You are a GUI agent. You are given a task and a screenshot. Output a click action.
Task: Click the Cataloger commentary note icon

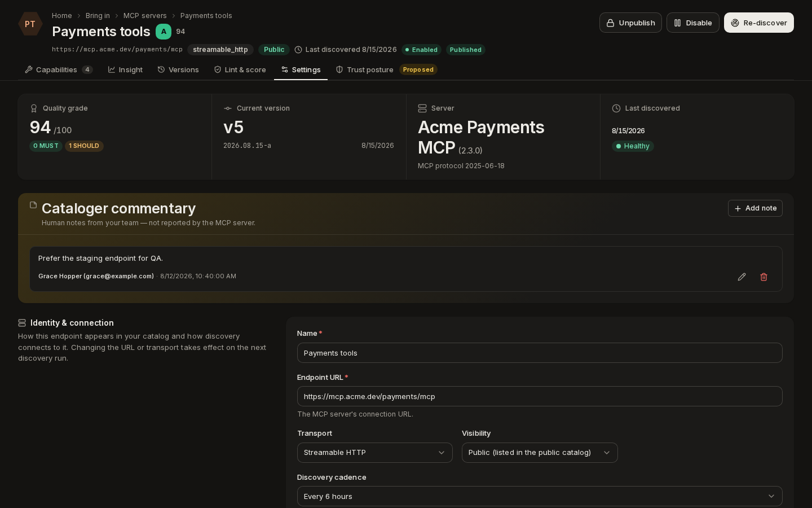point(33,205)
